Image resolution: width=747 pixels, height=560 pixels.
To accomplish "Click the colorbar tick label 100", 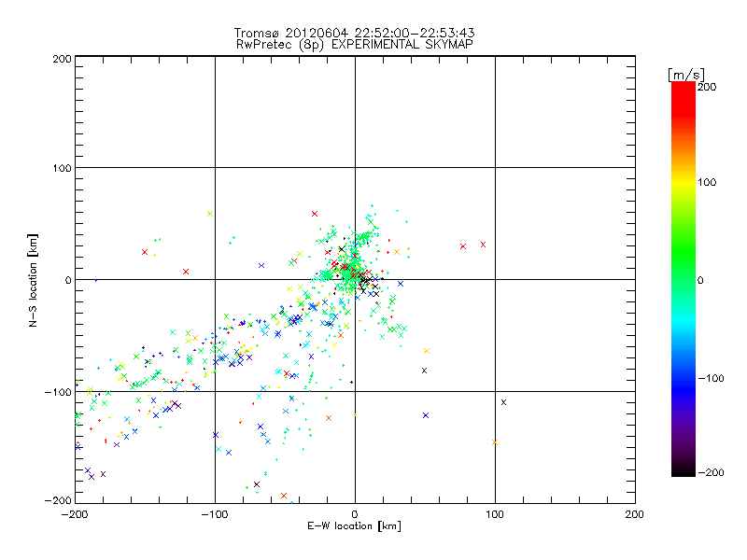I will click(707, 182).
